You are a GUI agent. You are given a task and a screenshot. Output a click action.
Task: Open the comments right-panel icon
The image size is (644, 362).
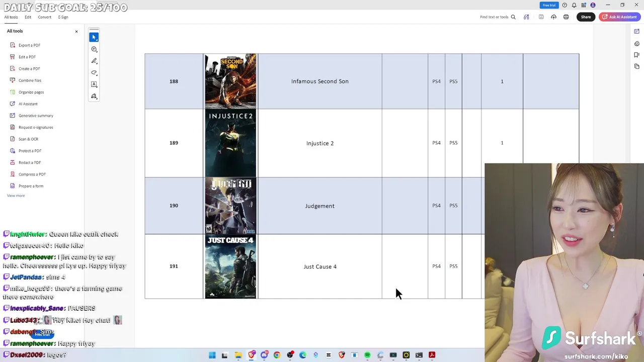pyautogui.click(x=637, y=43)
